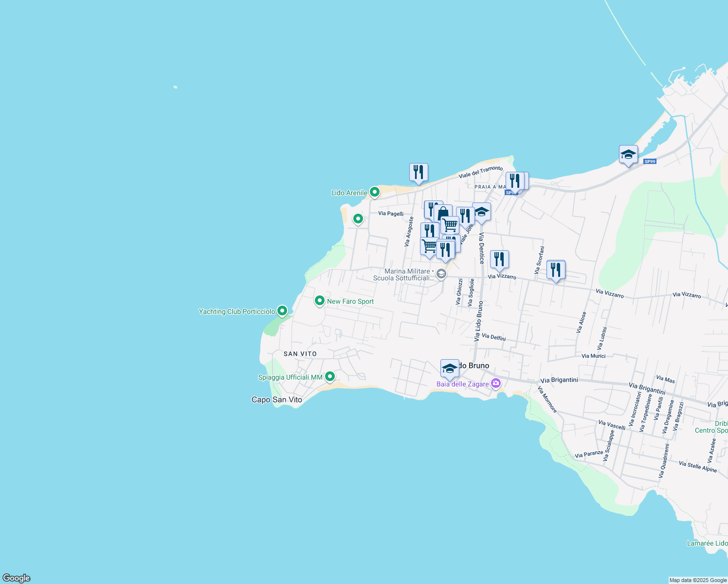Viewport: 728px width, 584px height.
Task: Click 'Via Lido Bruno' street label
Action: click(479, 321)
